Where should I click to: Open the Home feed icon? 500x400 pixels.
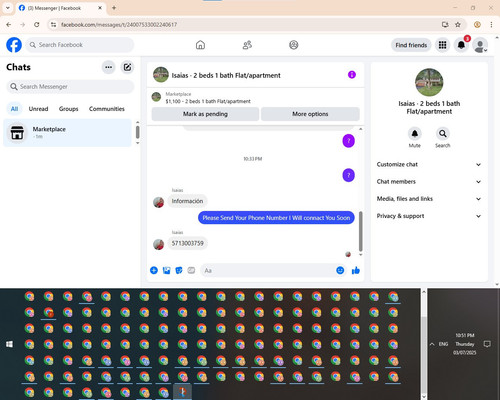click(200, 45)
